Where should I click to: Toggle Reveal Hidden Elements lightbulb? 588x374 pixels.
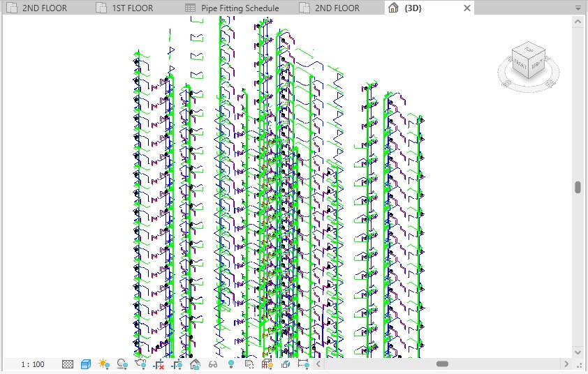click(231, 364)
